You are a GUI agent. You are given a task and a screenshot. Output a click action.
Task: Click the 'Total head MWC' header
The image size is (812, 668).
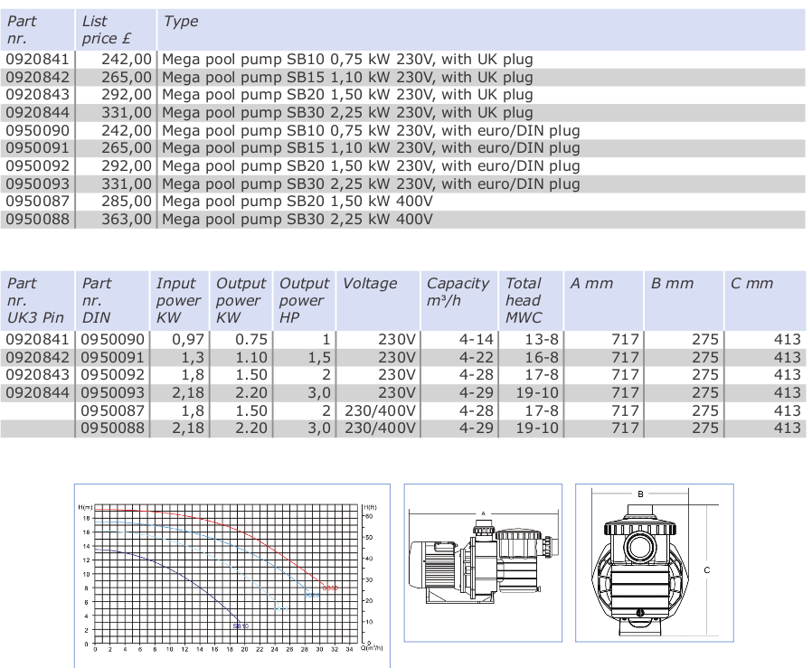[x=532, y=300]
